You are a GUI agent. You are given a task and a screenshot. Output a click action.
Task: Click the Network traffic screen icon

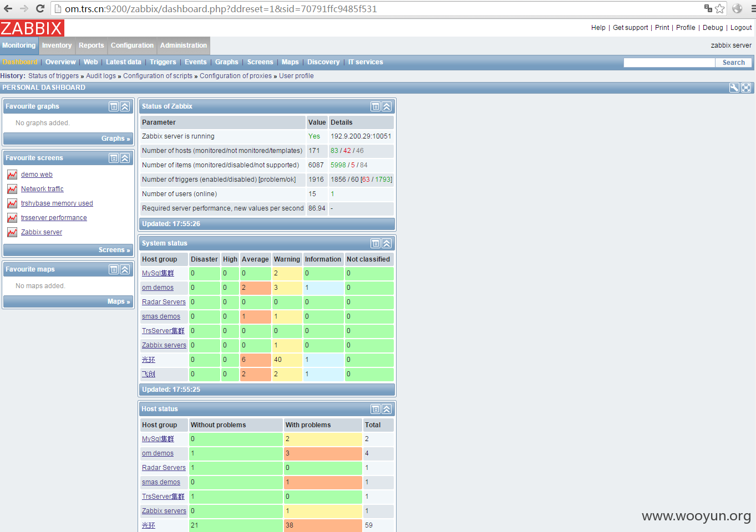coord(12,189)
